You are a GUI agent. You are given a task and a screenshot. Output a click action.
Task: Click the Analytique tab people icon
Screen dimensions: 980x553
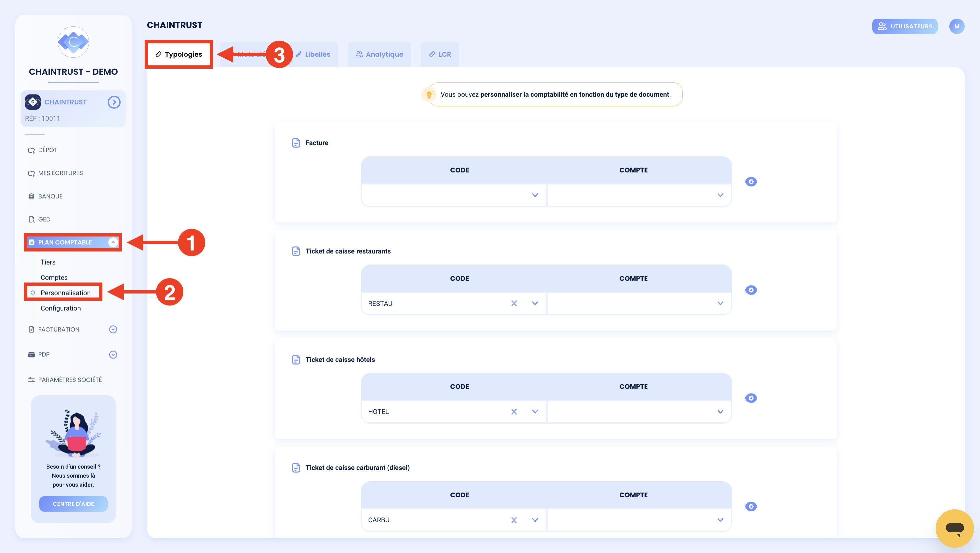coord(359,54)
